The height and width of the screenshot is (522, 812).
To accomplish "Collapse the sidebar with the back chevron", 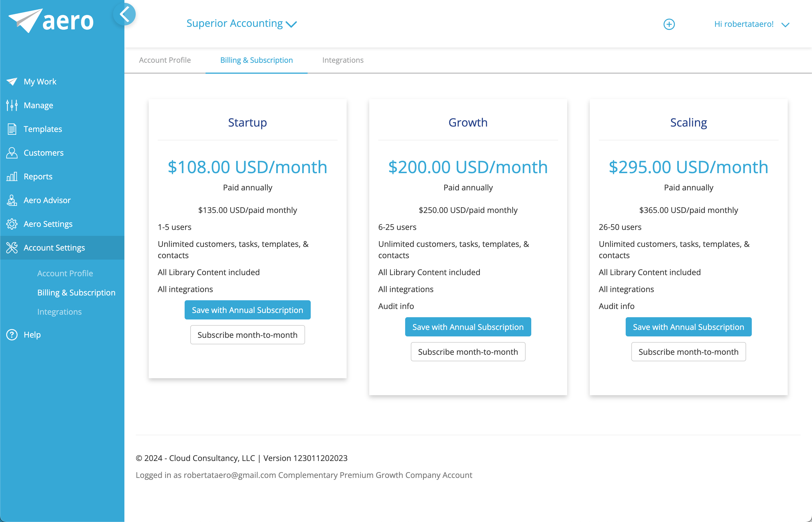I will point(124,14).
